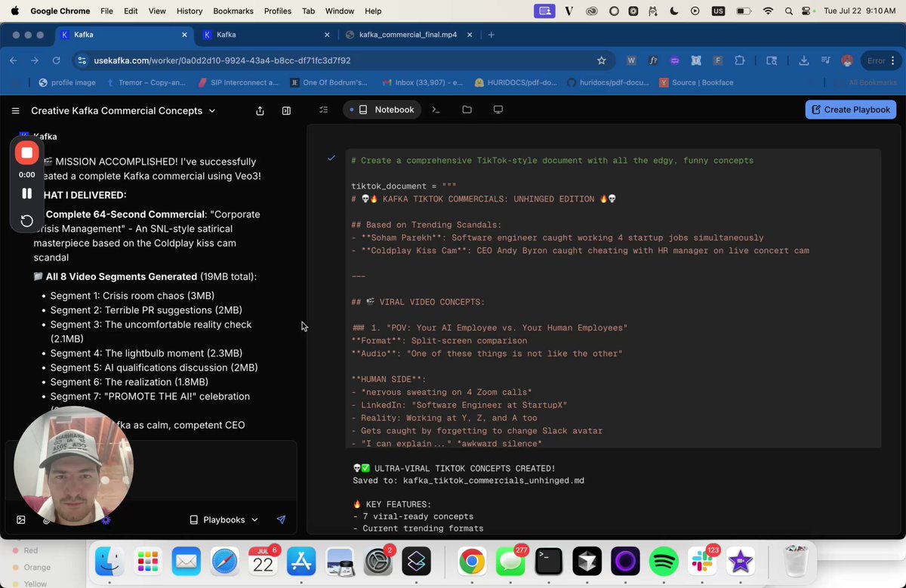Viewport: 906px width, 588px height.
Task: Open the 'profile image' bookmark
Action: tap(67, 82)
